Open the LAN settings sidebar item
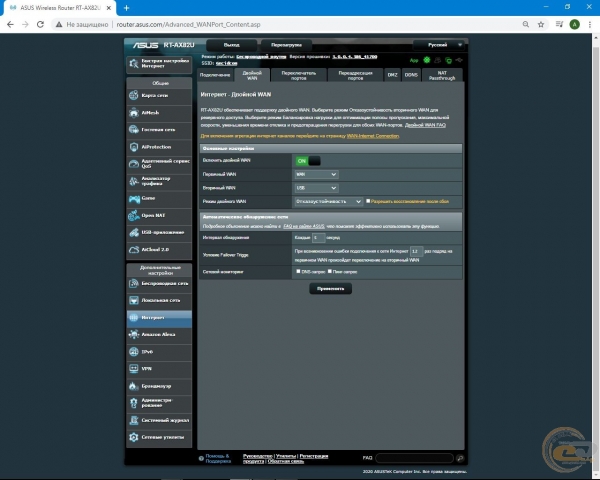600x480 pixels. tap(159, 300)
